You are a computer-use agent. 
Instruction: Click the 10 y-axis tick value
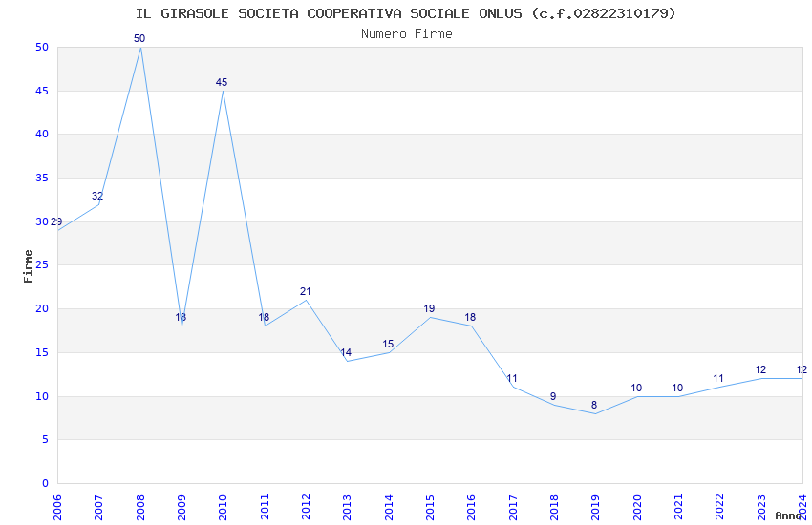42,396
